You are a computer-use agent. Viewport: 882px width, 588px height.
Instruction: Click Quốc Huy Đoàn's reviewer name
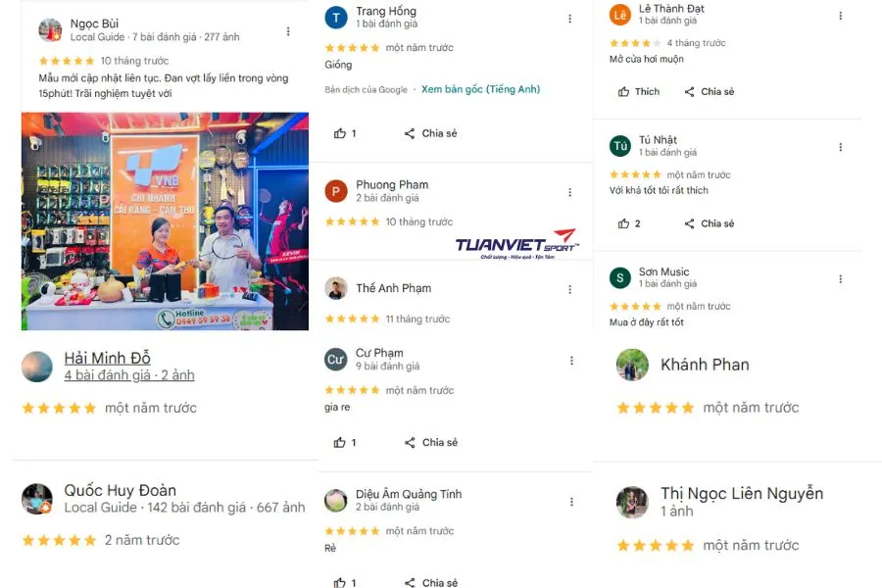coord(121,490)
